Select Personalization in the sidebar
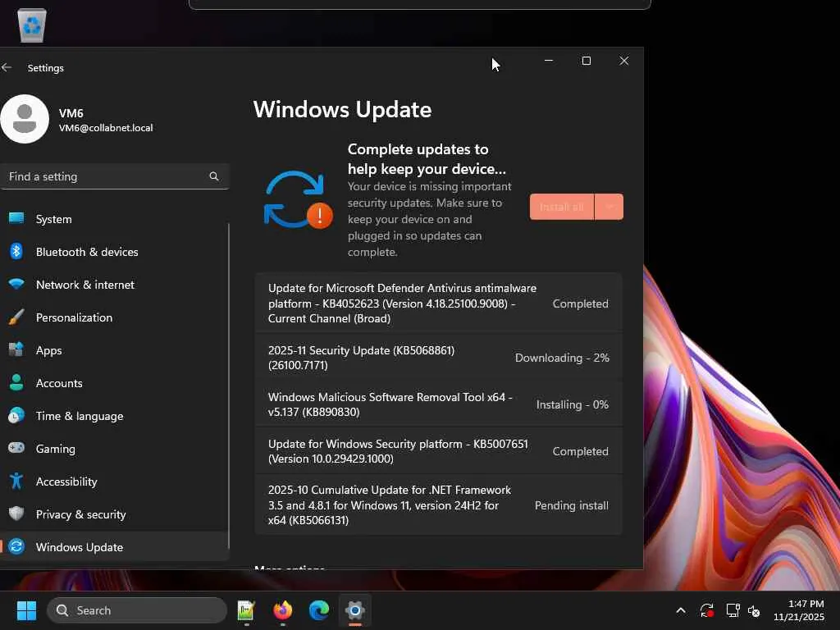Viewport: 840px width, 630px height. [115, 317]
